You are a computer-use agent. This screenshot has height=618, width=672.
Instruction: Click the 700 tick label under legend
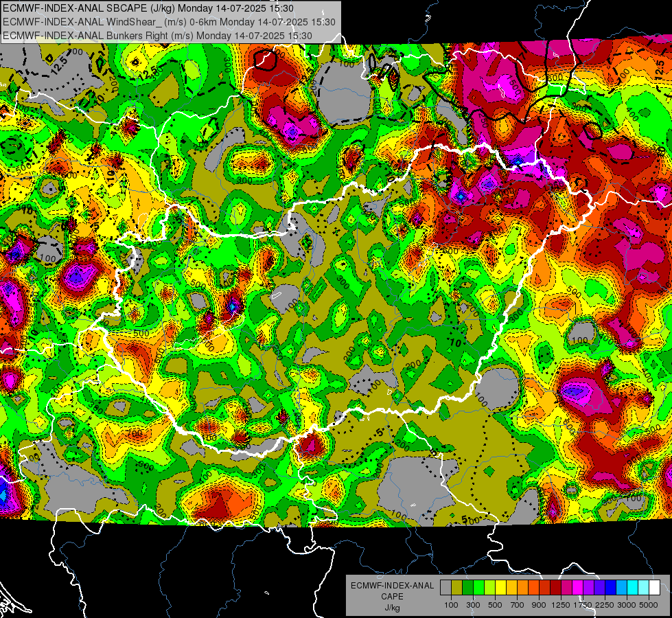coord(518,605)
